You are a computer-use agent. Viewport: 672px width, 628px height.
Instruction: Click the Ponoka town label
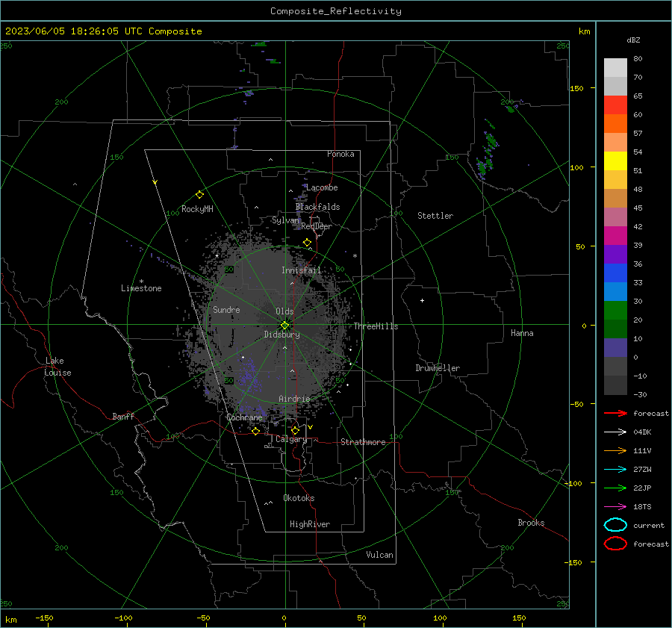coord(340,154)
